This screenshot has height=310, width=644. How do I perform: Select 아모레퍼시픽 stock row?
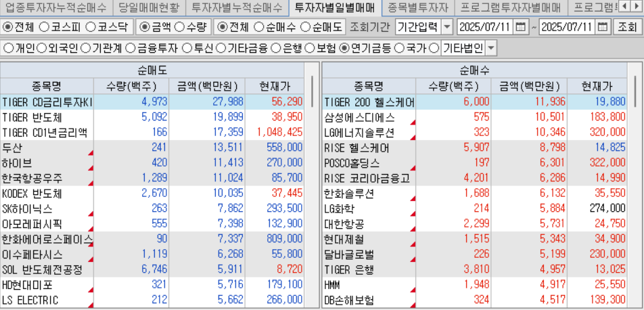[152, 223]
